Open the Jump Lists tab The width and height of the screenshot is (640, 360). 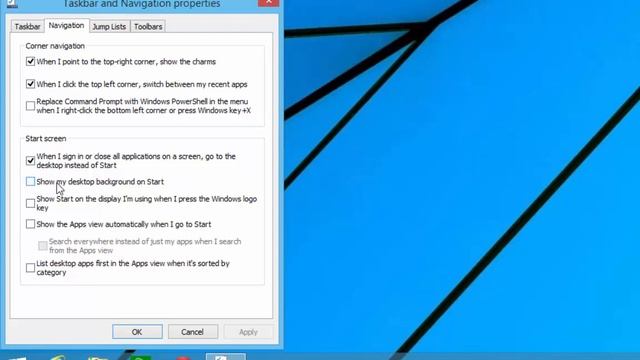pyautogui.click(x=109, y=27)
